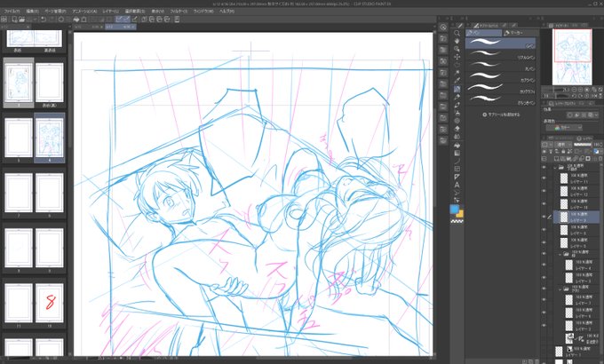Hide レイヤー 6 with its eye icon
Screen dimensions: 604x364
(x=544, y=313)
